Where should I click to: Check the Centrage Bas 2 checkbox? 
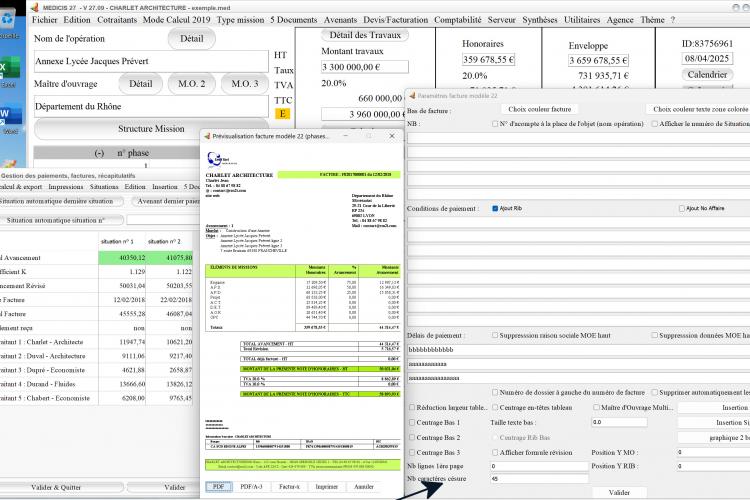(x=412, y=437)
